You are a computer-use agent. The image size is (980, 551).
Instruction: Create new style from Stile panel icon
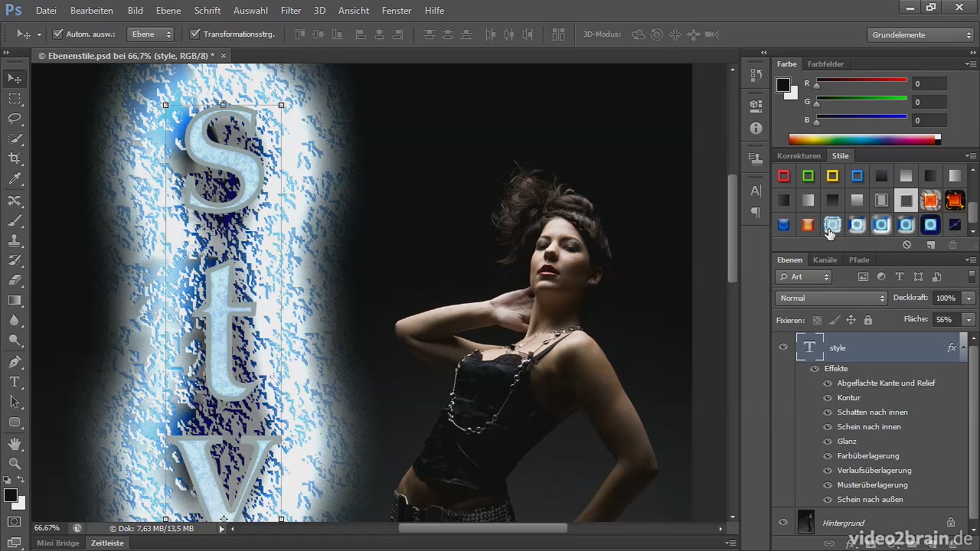click(x=931, y=245)
